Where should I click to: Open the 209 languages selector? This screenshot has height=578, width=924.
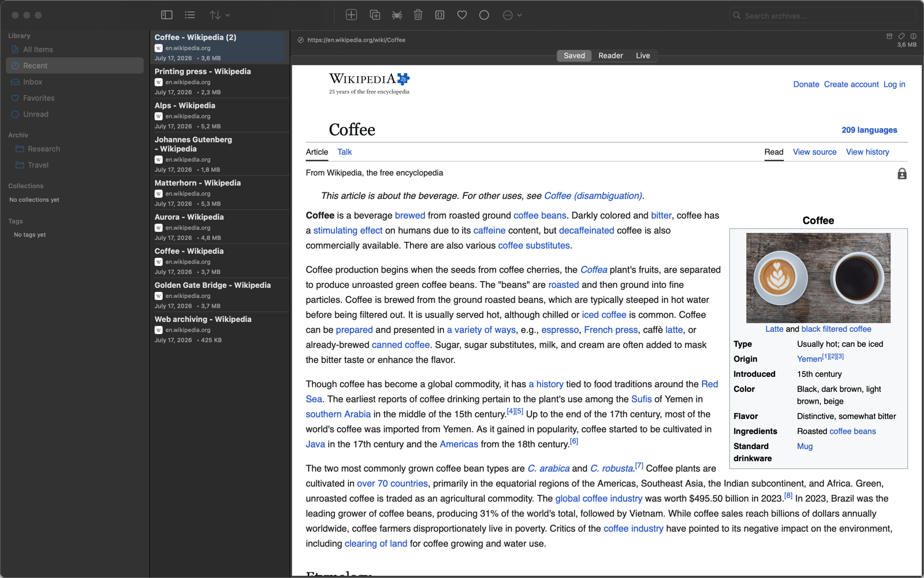point(869,130)
